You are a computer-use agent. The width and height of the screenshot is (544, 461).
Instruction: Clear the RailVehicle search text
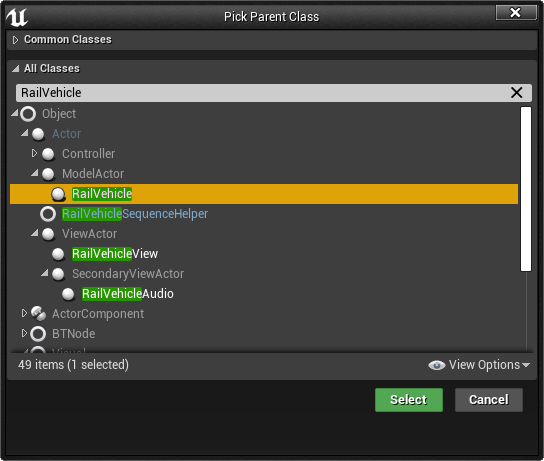tap(516, 93)
